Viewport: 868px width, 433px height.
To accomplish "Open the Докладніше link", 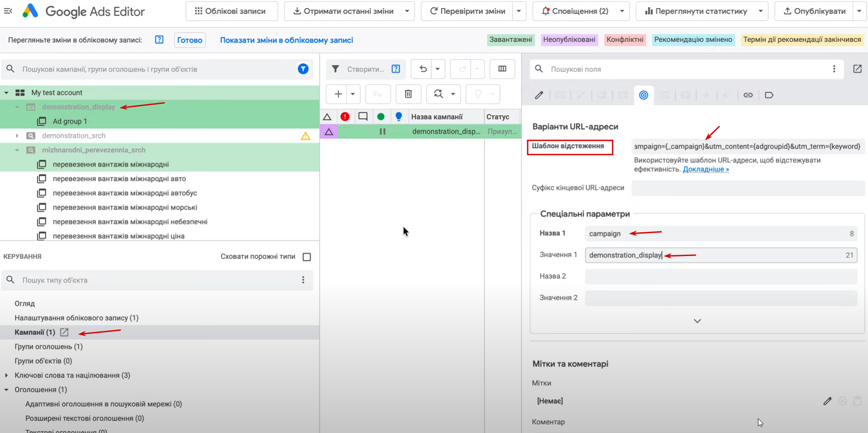I will [x=706, y=169].
